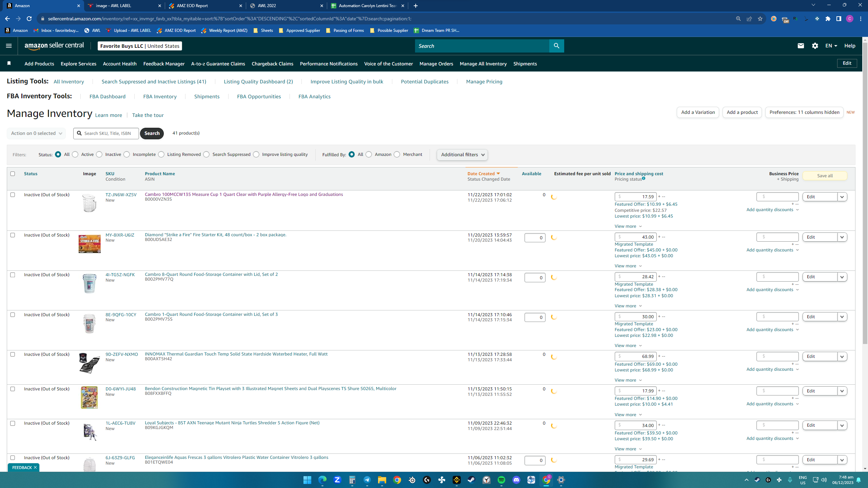Open the Manage Pricing link
868x488 pixels.
click(484, 82)
